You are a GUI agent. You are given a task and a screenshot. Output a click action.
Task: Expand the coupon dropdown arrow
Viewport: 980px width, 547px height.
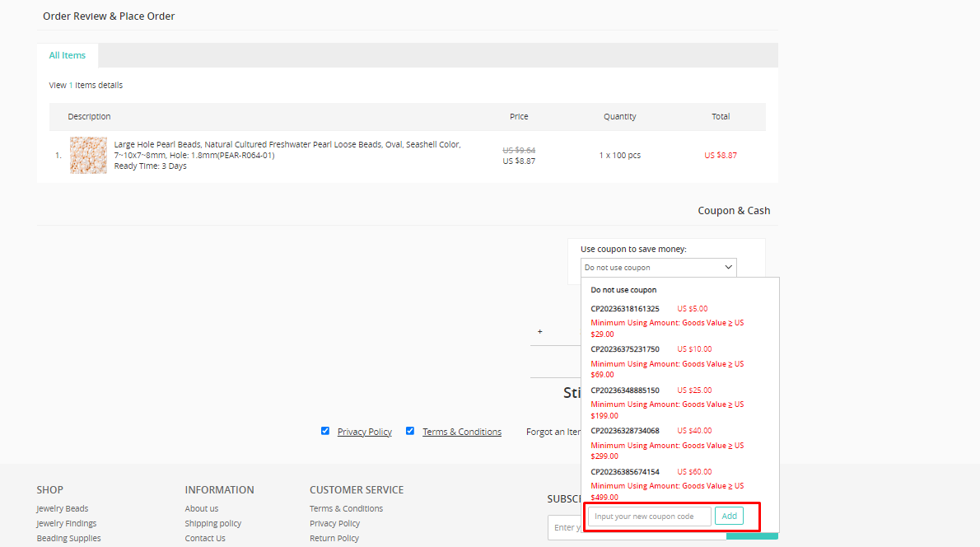pyautogui.click(x=728, y=267)
